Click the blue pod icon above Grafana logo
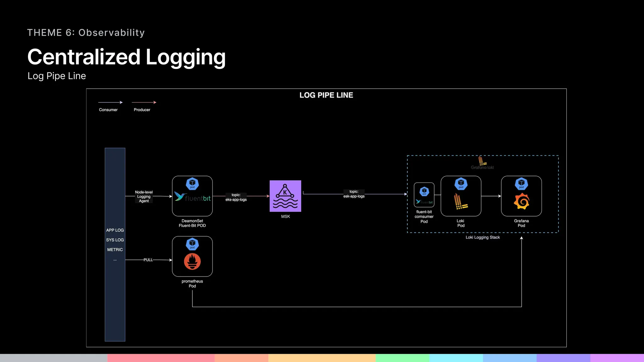Image resolution: width=644 pixels, height=362 pixels. pos(521,184)
